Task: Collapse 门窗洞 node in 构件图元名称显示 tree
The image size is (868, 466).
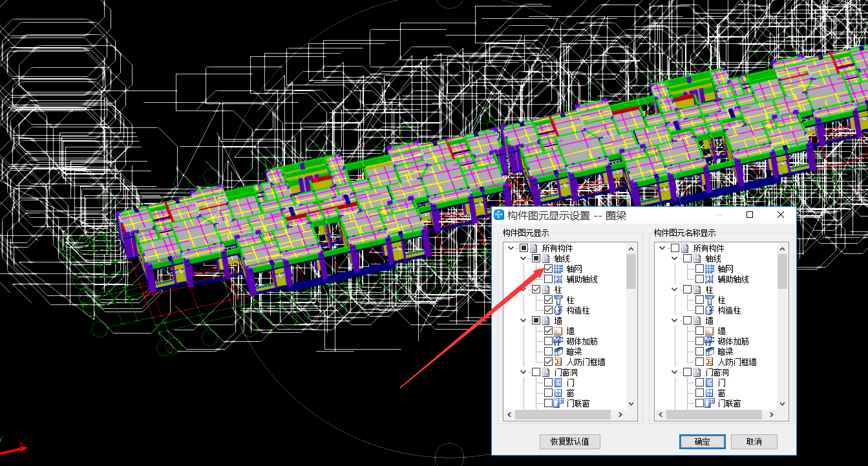Action: pos(674,372)
